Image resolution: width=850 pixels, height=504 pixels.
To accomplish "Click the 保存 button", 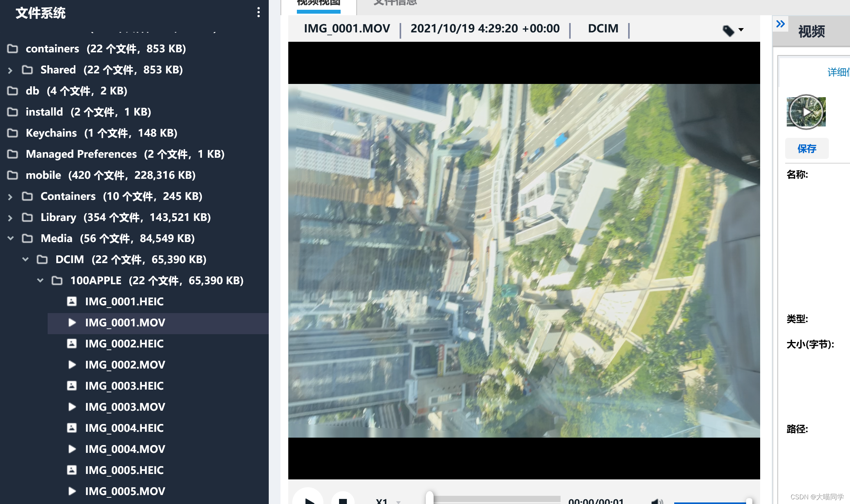I will coord(807,149).
